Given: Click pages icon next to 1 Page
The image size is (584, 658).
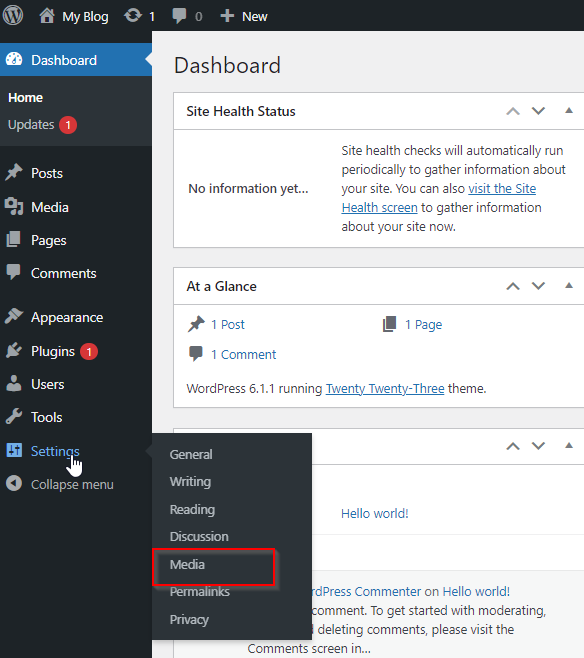Looking at the screenshot, I should [x=389, y=324].
